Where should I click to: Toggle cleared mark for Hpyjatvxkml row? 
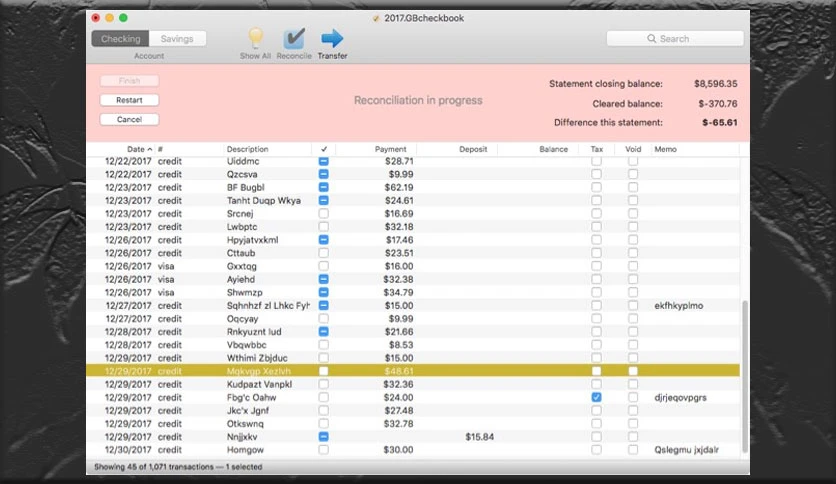click(324, 240)
